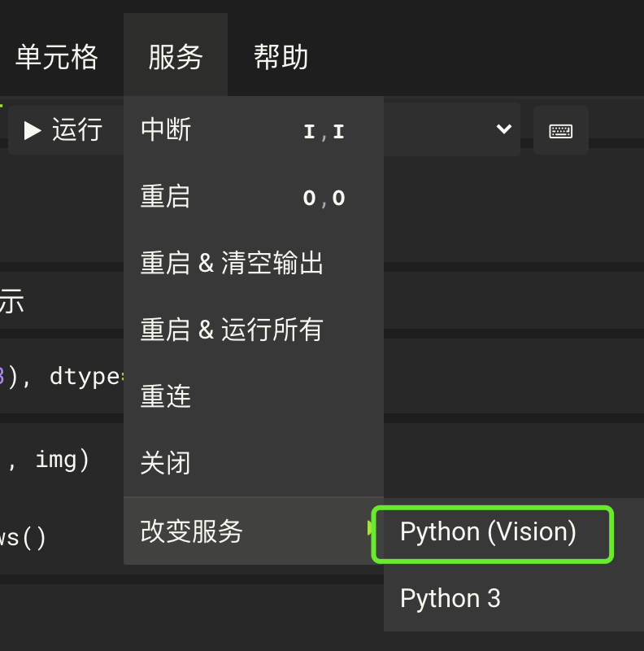Open the command palette keyboard icon
Viewport: 644px width, 651px height.
[560, 130]
